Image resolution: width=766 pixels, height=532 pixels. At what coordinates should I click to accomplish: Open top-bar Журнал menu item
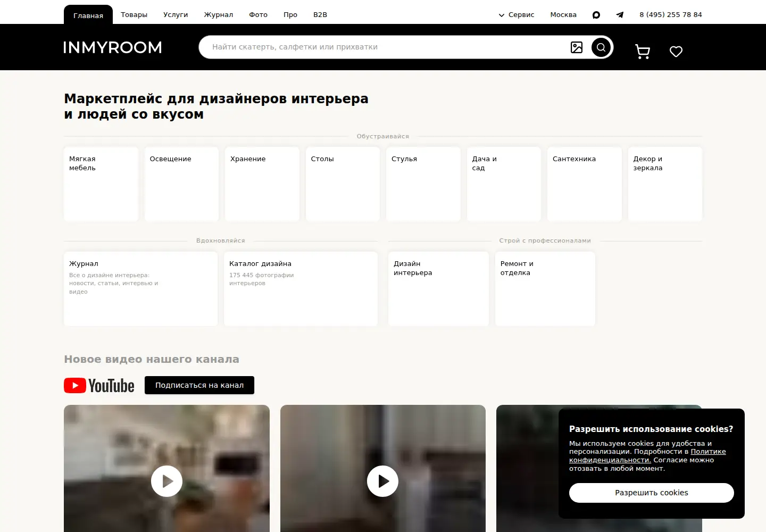click(x=219, y=15)
